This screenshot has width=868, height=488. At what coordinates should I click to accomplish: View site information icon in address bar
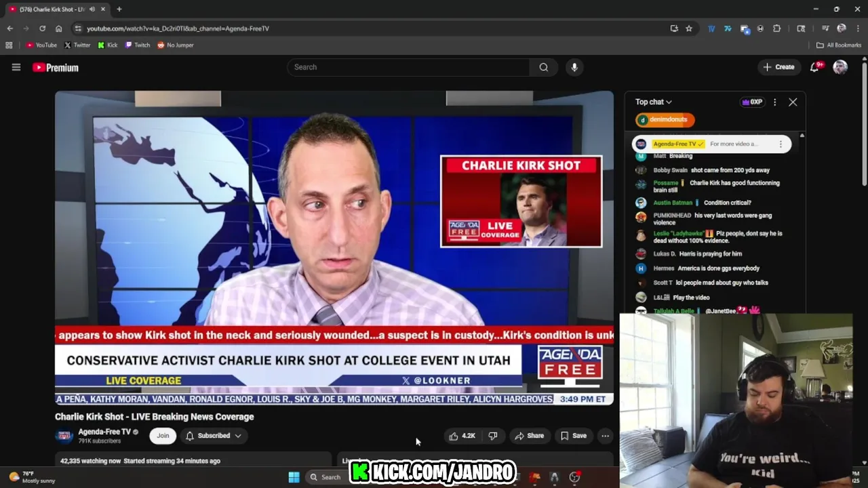(78, 28)
